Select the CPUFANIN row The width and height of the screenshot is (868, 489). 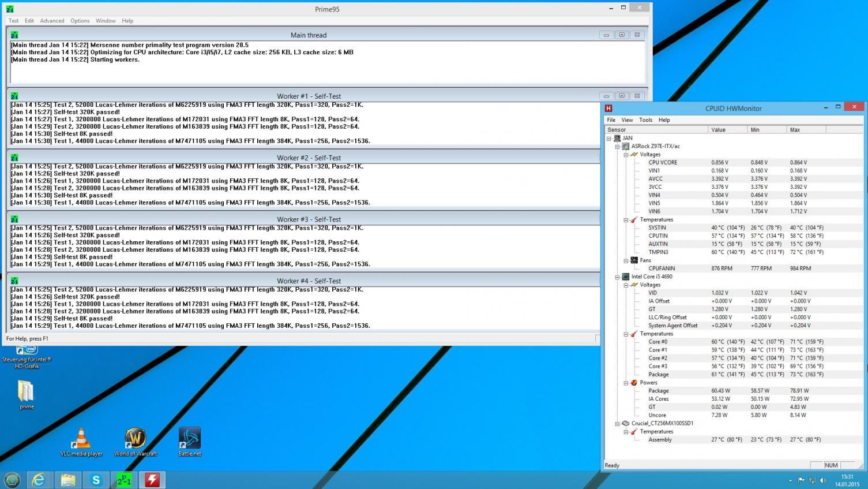[734, 268]
